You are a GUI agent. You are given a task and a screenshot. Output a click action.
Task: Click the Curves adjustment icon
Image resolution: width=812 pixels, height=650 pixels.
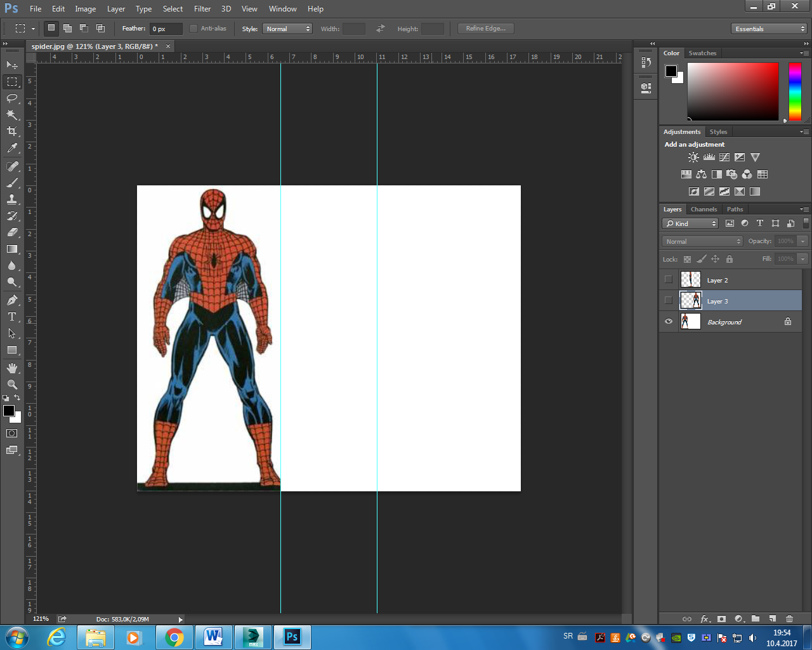(724, 157)
